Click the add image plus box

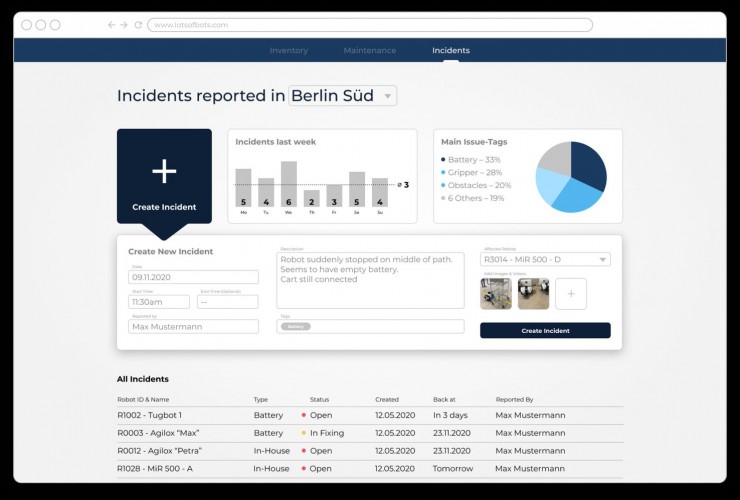[x=570, y=294]
